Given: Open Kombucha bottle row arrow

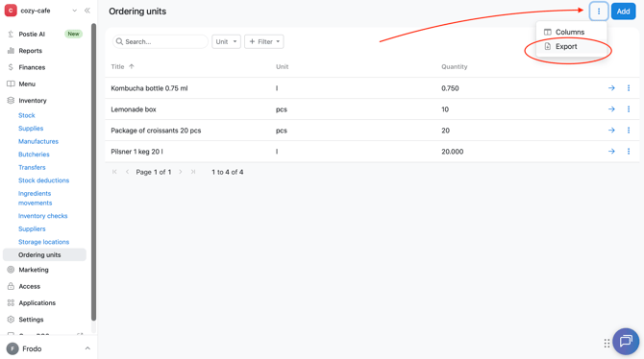Looking at the screenshot, I should [x=611, y=88].
